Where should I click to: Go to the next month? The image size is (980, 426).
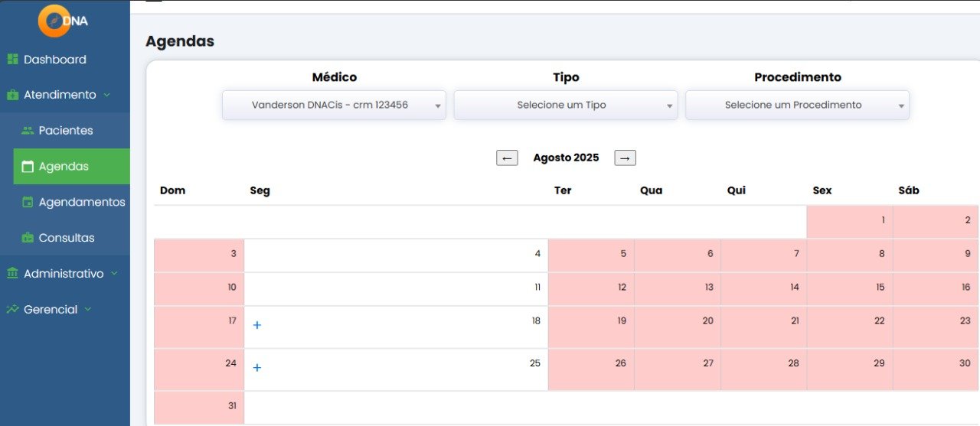(x=625, y=158)
